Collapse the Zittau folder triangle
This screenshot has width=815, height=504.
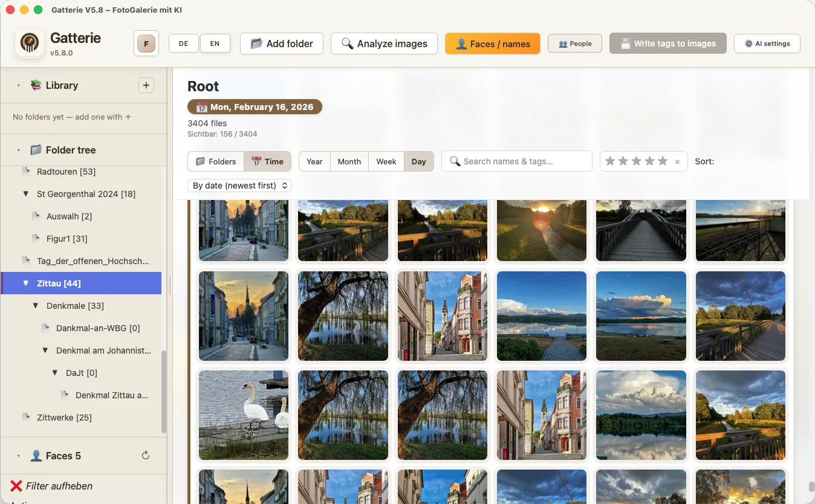[x=26, y=283]
